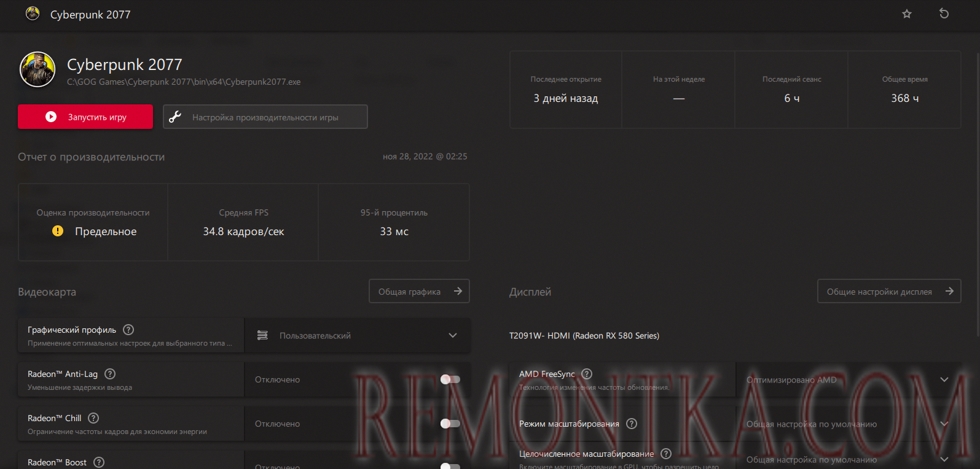Click the 6 ч last session value
Viewport: 980px width, 469px height.
coord(792,98)
